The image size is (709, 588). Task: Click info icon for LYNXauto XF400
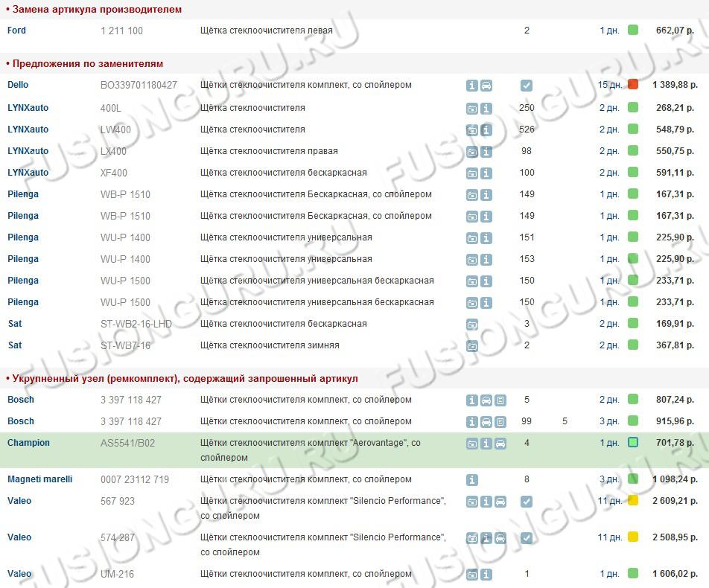click(x=486, y=173)
